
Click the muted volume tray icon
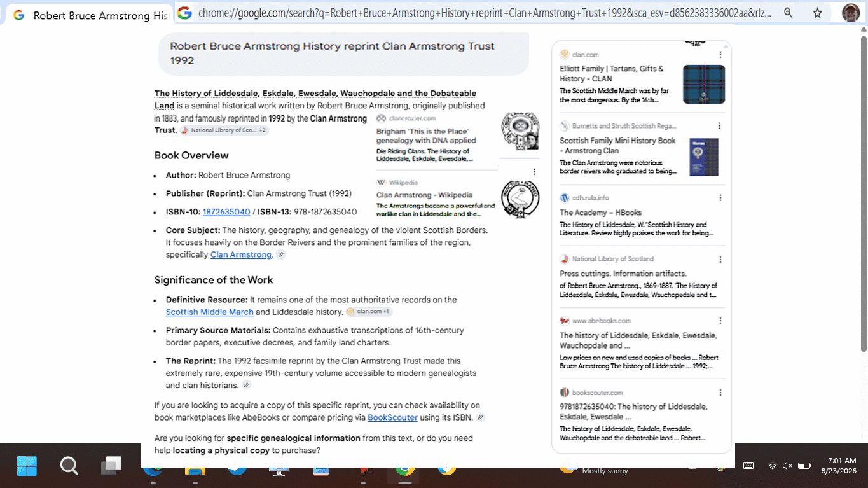tap(787, 466)
